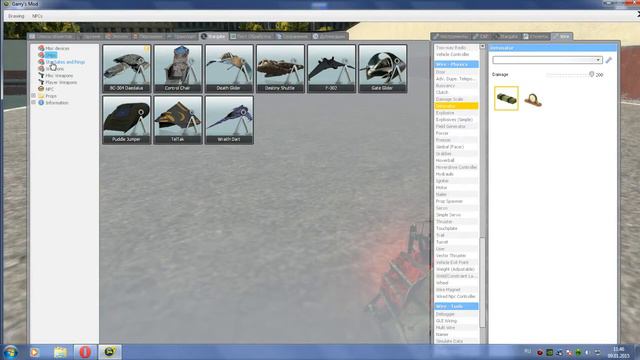Click the Misc devices category icon
This screenshot has width=640, height=360.
click(x=41, y=48)
